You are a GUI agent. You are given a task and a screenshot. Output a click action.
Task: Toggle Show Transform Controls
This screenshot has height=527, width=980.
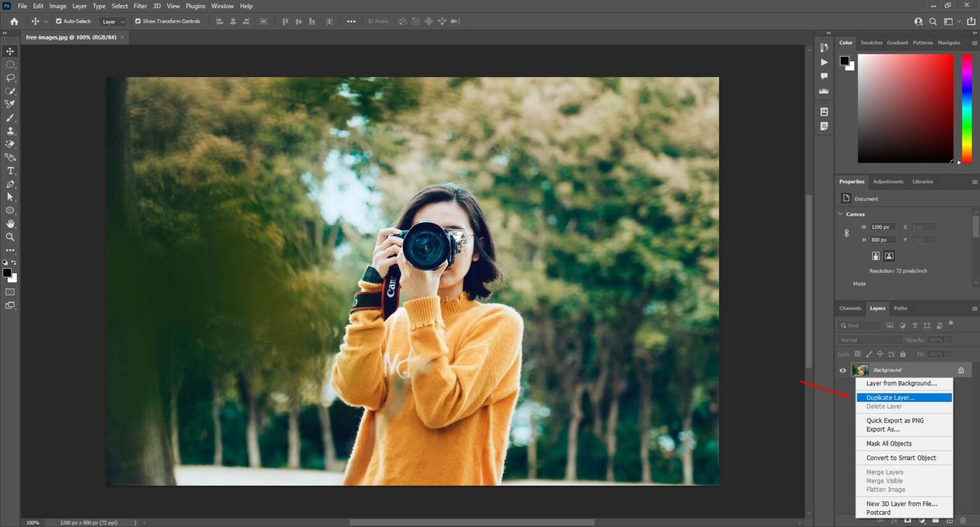tap(137, 21)
